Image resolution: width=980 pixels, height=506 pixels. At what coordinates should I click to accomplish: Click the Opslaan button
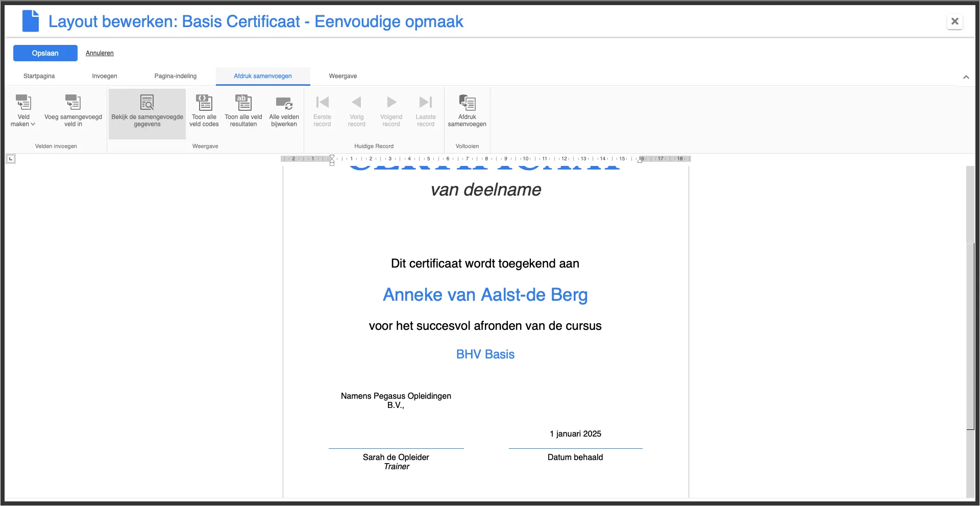coord(45,53)
